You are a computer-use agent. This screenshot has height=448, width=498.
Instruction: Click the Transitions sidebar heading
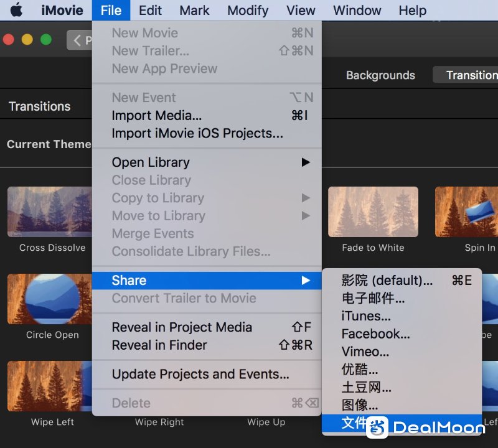point(40,106)
